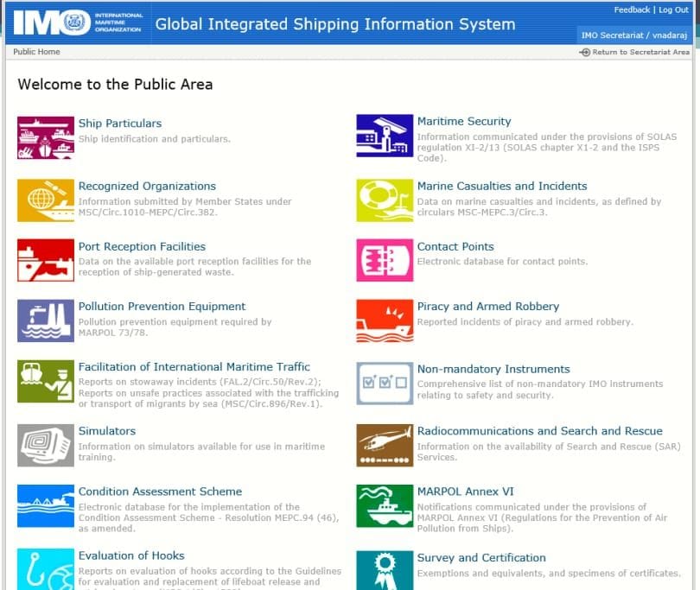Go to Public Home navigation item
Viewport: 700px width, 590px height.
(x=36, y=52)
